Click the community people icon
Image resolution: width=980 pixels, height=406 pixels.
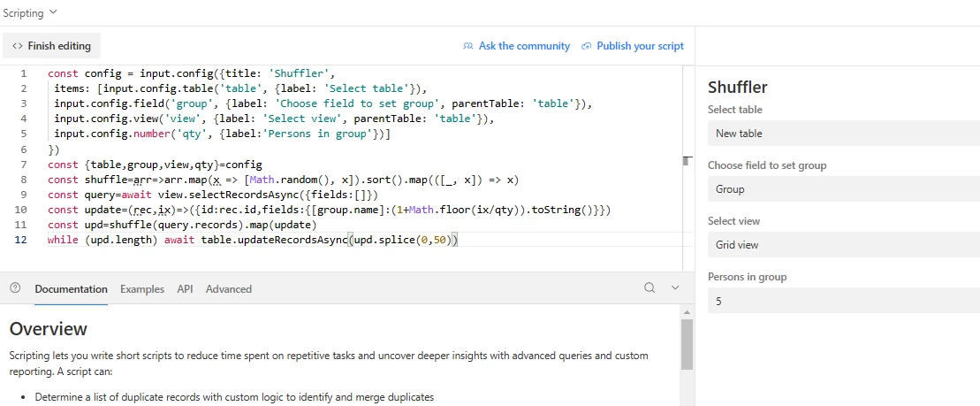click(468, 46)
